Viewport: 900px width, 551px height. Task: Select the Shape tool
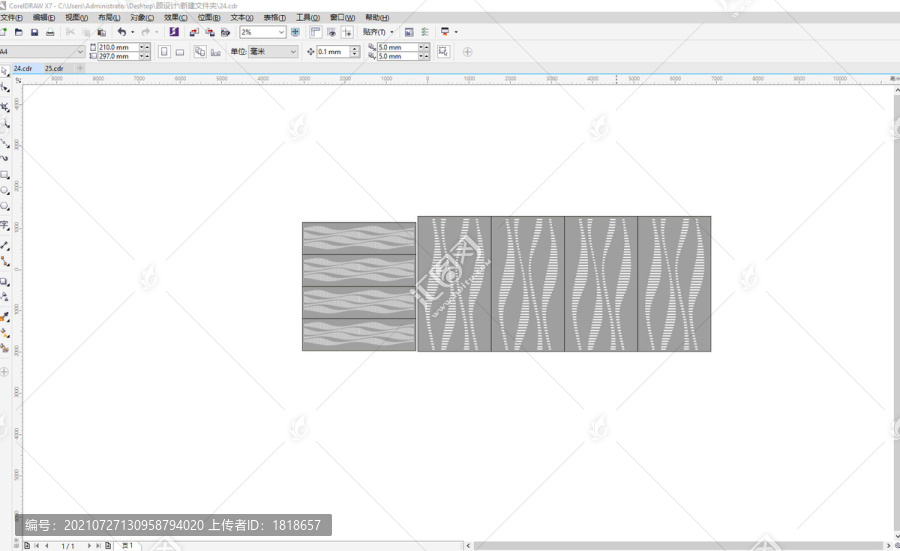click(x=5, y=88)
